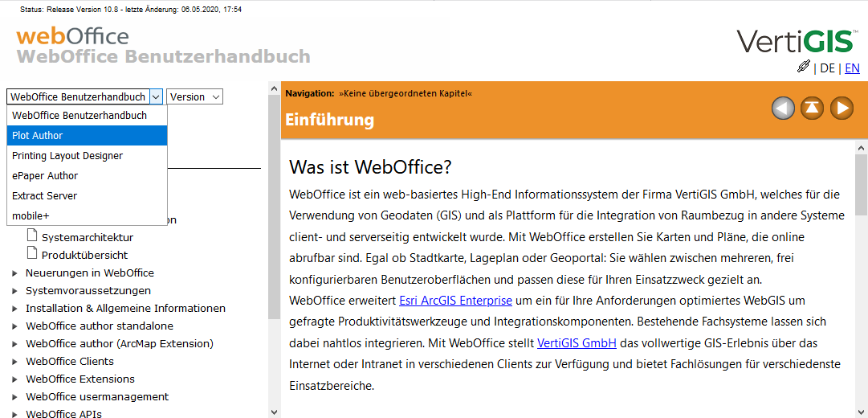Click navigation pane scroll up arrow
Screen dimensions: 868x418
(274, 88)
